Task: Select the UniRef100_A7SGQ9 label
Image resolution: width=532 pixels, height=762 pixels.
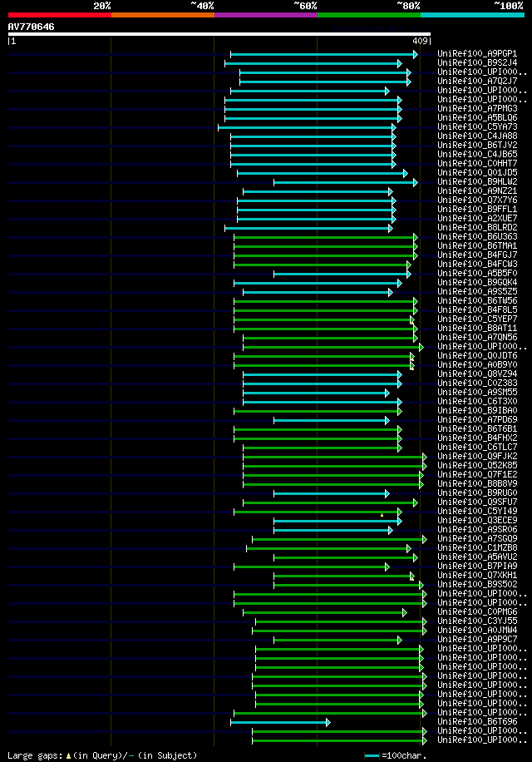Action: pos(477,539)
